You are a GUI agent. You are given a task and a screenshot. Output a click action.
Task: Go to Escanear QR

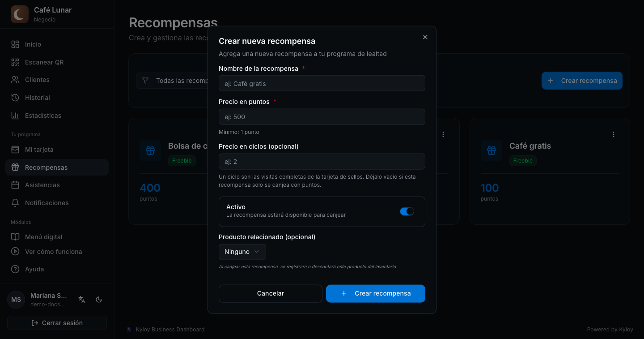[57, 62]
